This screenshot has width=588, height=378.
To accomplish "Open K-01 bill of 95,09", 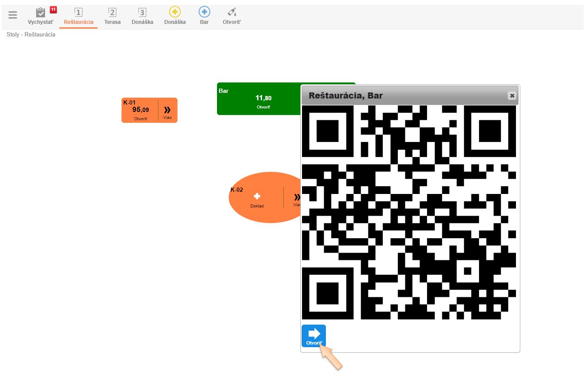I will (x=140, y=111).
